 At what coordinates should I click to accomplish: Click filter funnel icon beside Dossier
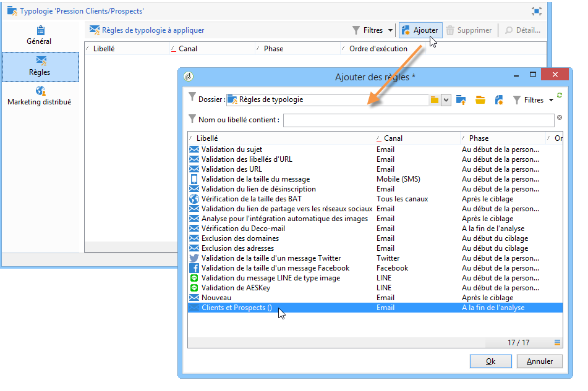192,96
